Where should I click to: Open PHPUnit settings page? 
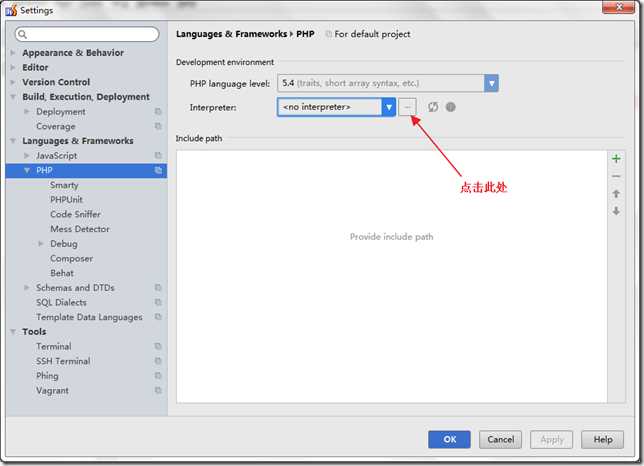tap(67, 200)
